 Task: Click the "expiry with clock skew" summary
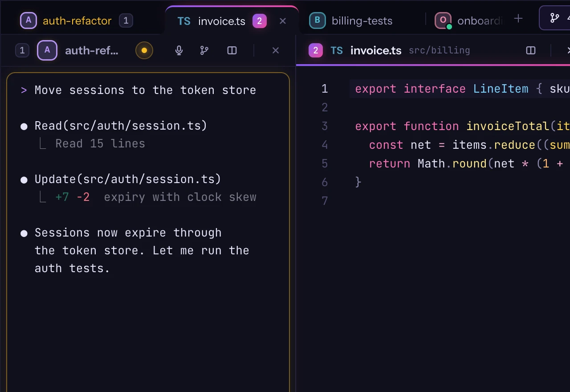pyautogui.click(x=180, y=197)
